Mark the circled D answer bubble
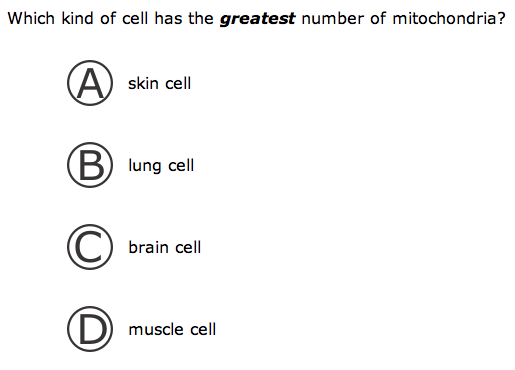The width and height of the screenshot is (515, 370). click(90, 329)
